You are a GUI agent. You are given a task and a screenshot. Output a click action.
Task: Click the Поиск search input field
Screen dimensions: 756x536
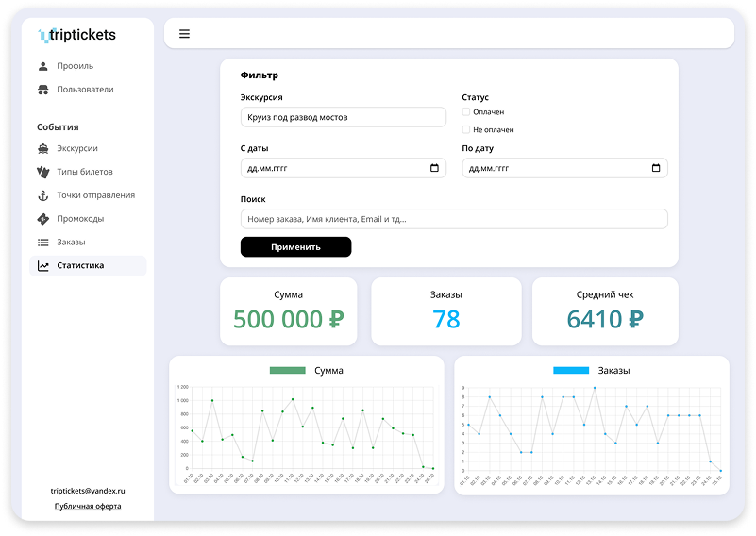click(454, 219)
